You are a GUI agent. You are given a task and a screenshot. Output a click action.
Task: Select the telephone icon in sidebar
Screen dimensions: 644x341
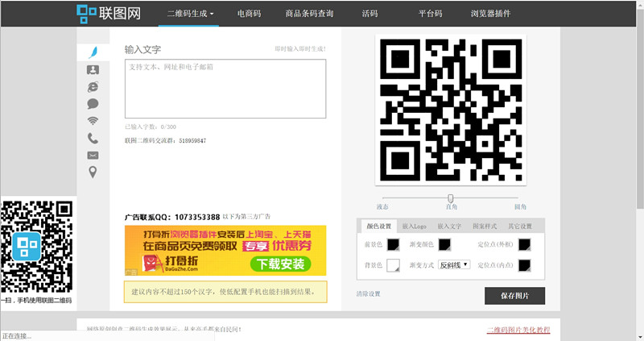point(93,138)
